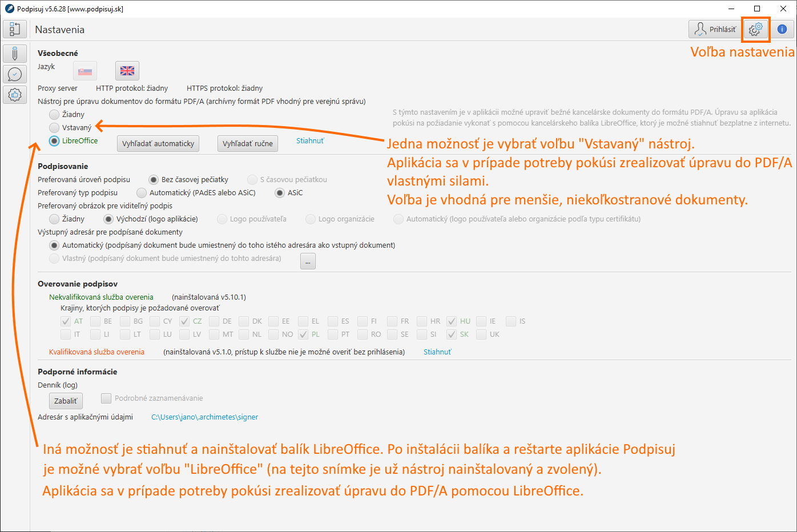Click the Vyhľadať automaticky button

point(158,144)
